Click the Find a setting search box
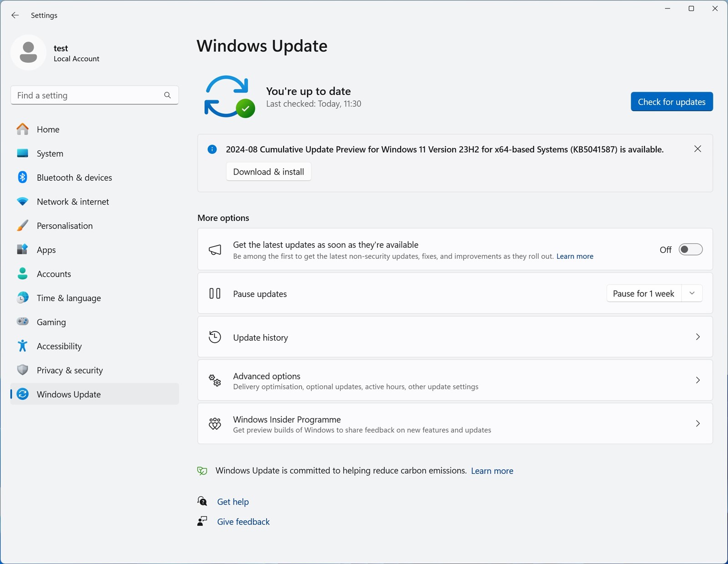 (x=95, y=95)
